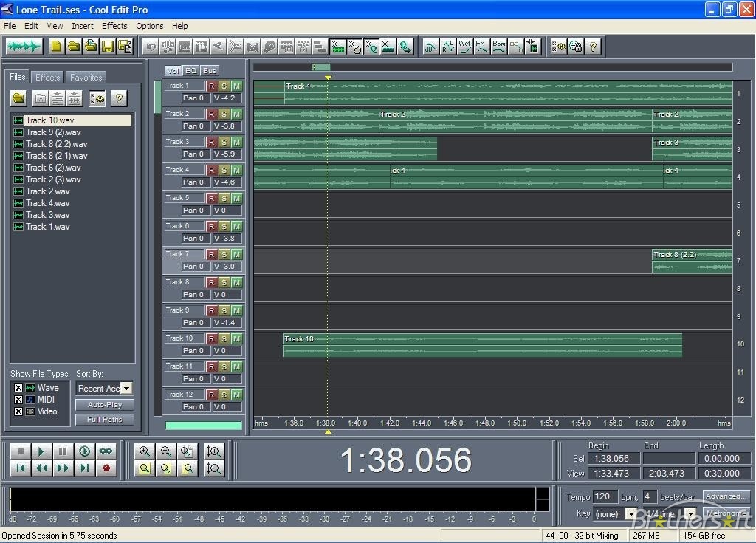Click the Wet toolbar icon
This screenshot has height=543, width=756.
[465, 47]
